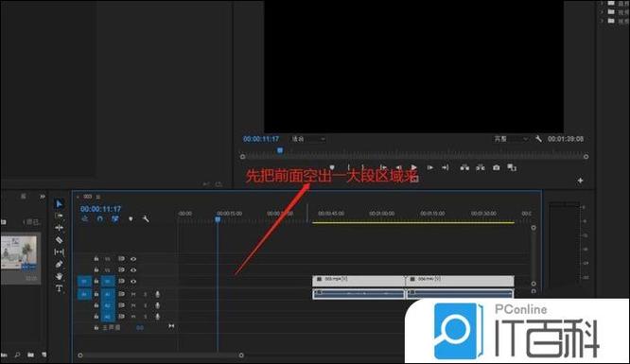This screenshot has width=630, height=364.
Task: Open the zoom level dropdown in Program monitor
Action: pyautogui.click(x=308, y=139)
